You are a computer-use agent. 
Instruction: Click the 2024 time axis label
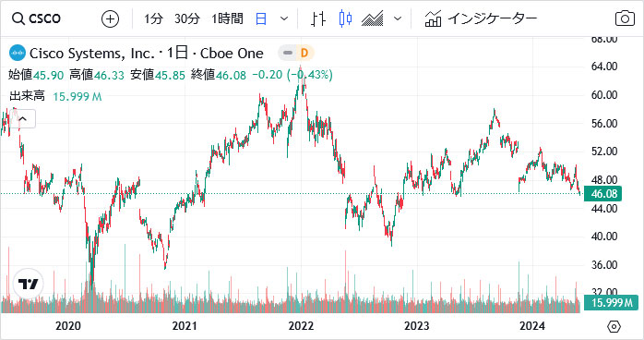coord(532,326)
